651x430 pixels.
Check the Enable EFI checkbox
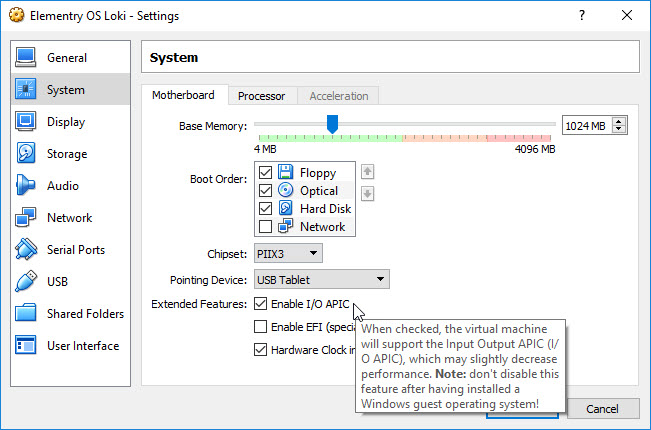[x=260, y=327]
